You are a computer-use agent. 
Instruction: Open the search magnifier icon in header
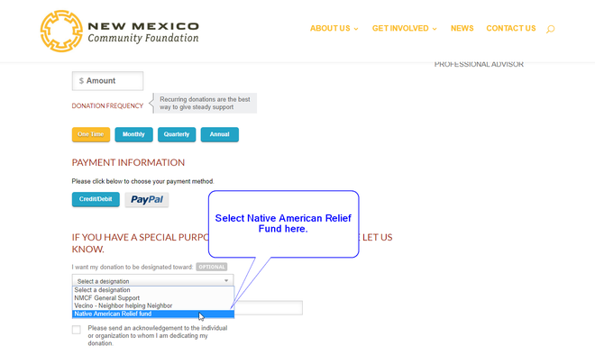(x=550, y=29)
